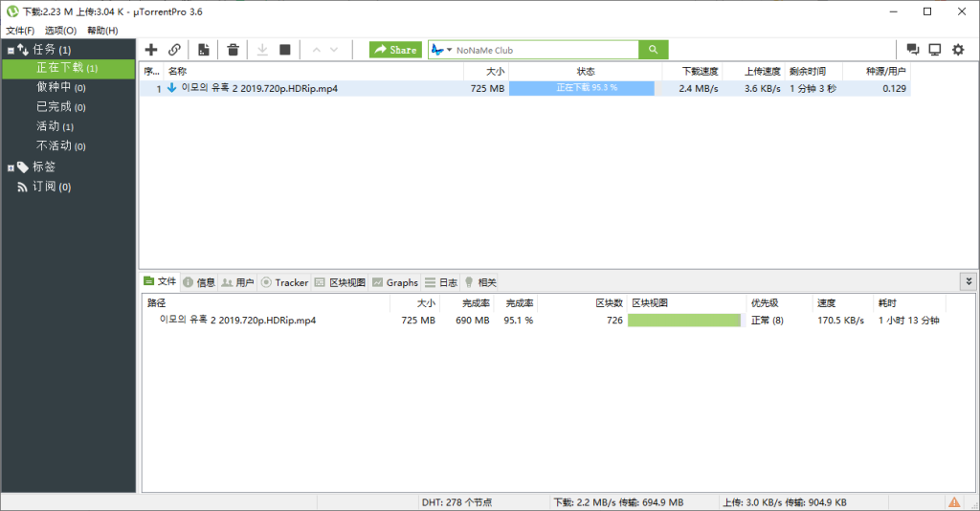Switch to the 用户 tab
The image size is (980, 511).
point(237,282)
